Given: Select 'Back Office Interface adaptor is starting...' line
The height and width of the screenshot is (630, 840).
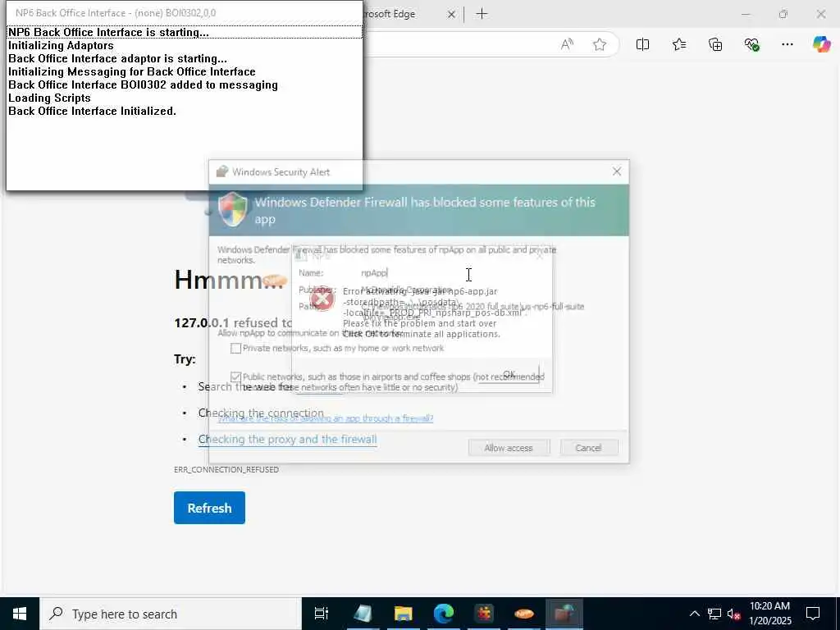Looking at the screenshot, I should tap(118, 58).
